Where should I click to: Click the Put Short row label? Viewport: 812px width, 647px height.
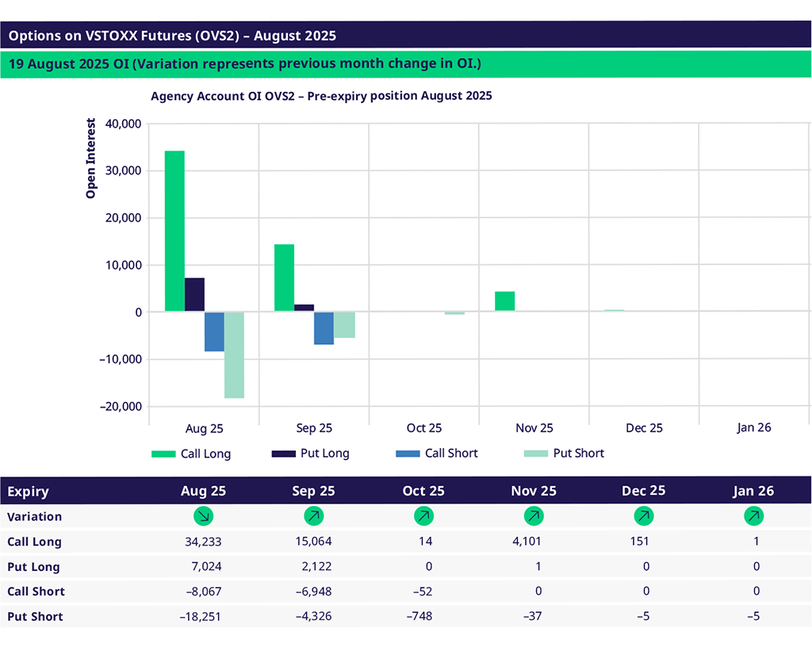[x=35, y=616]
